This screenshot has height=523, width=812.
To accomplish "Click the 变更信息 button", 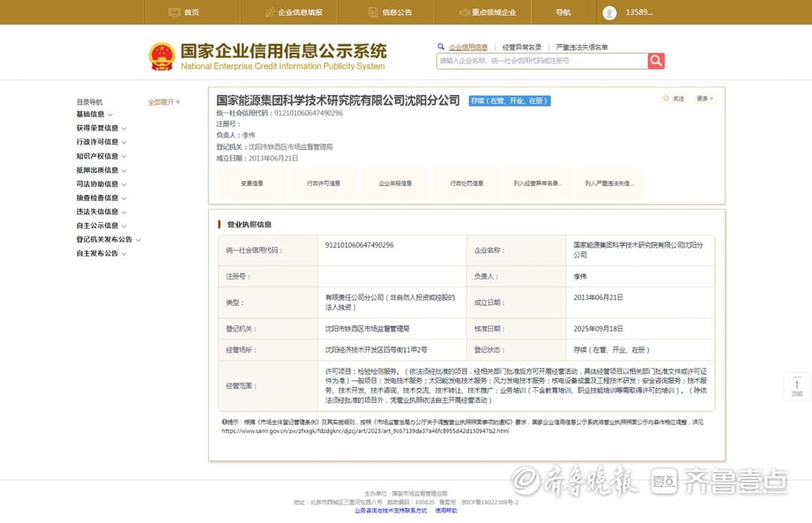I will 252,184.
